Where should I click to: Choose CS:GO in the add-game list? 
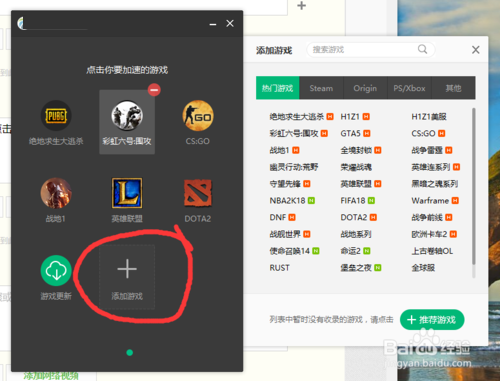(423, 133)
